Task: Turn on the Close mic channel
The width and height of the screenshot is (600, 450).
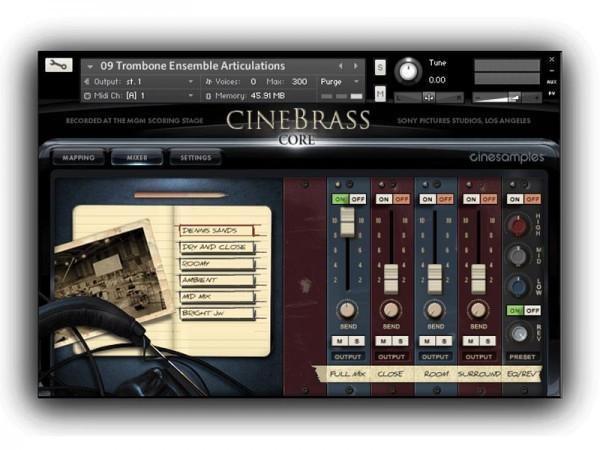Action: pos(384,199)
